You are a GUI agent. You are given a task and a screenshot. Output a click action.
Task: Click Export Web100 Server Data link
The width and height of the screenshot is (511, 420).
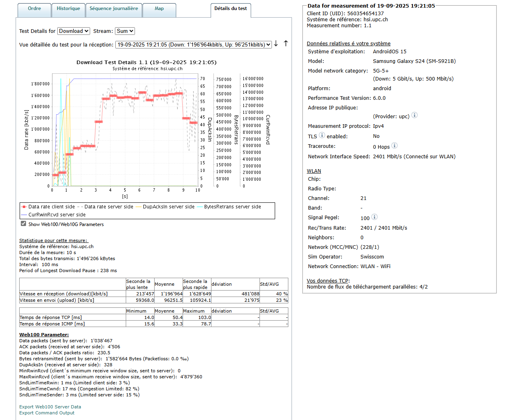point(50,407)
